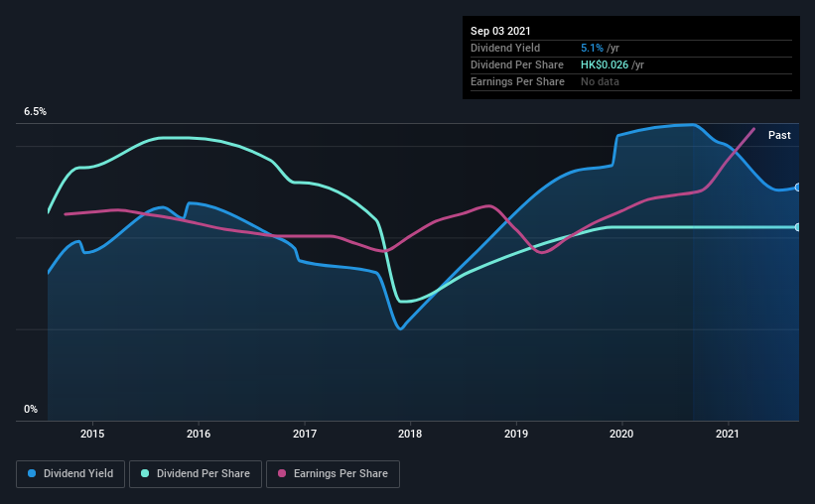
Task: Click the Sep 03 2021 tooltip date
Action: [x=500, y=31]
